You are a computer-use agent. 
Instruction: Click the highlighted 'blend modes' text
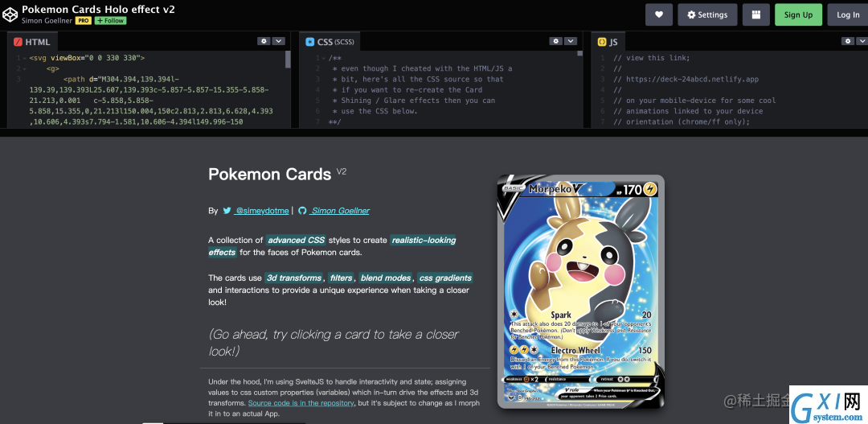[386, 278]
